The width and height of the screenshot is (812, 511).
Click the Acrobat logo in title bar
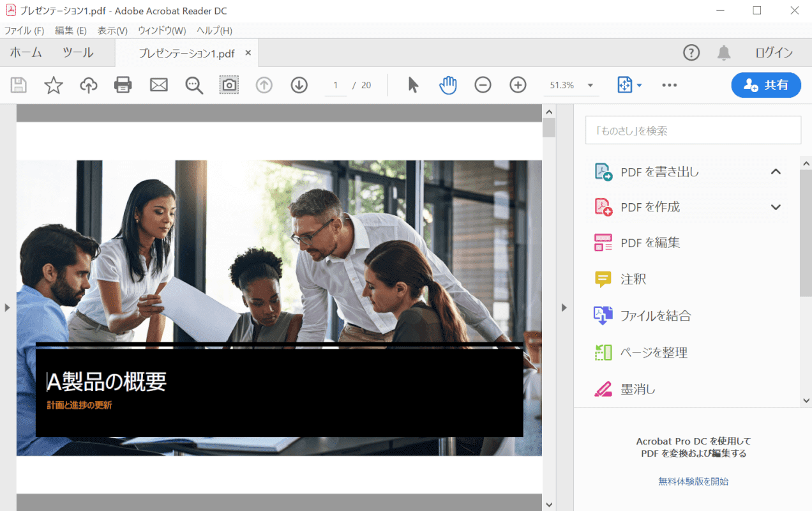[11, 10]
